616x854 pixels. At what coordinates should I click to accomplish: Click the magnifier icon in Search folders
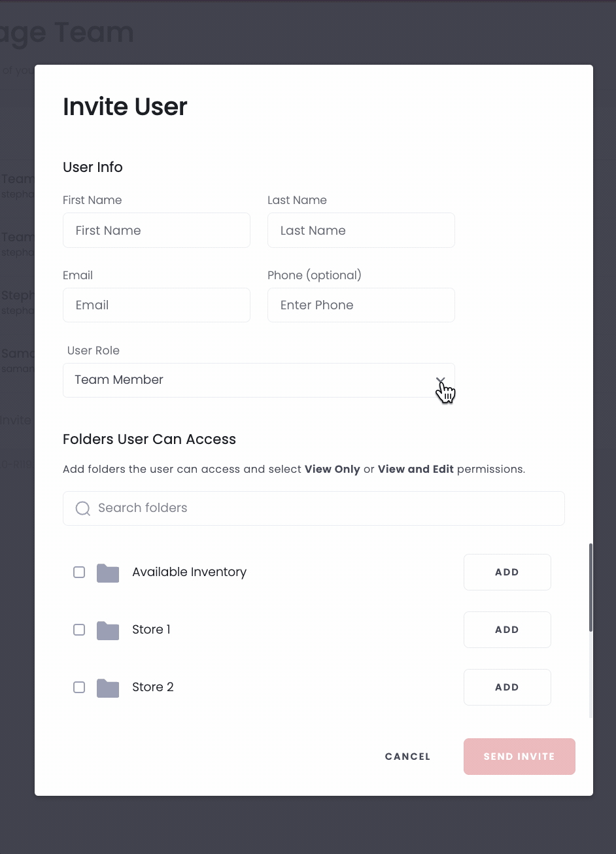click(83, 509)
